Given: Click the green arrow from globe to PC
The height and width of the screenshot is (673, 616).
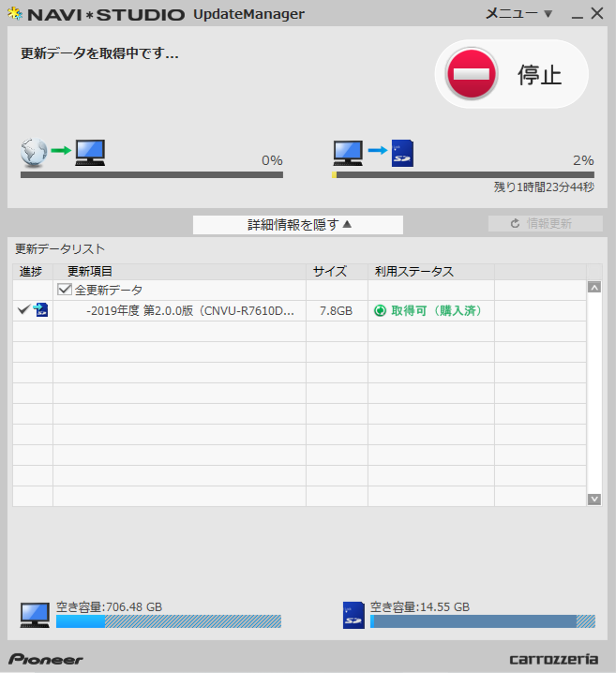Looking at the screenshot, I should tap(61, 150).
